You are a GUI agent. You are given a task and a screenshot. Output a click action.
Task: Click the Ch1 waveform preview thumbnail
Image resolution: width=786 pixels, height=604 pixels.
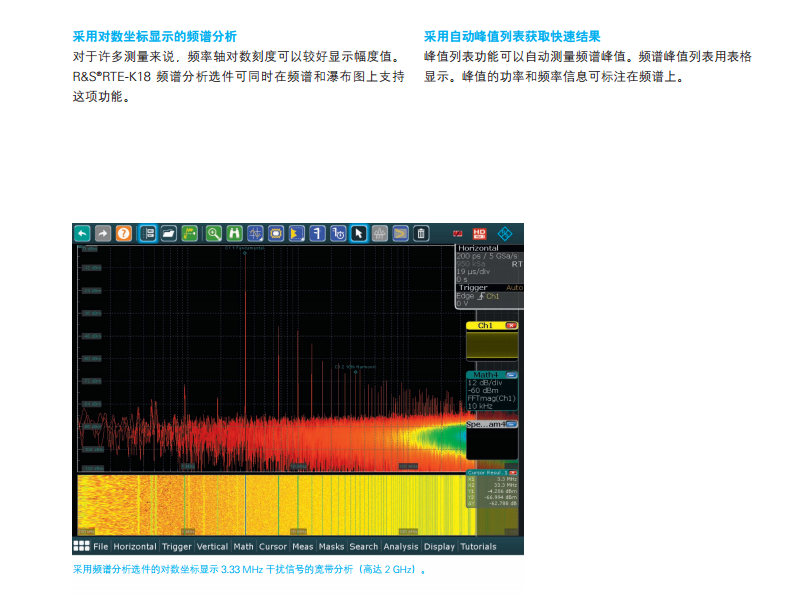[492, 344]
